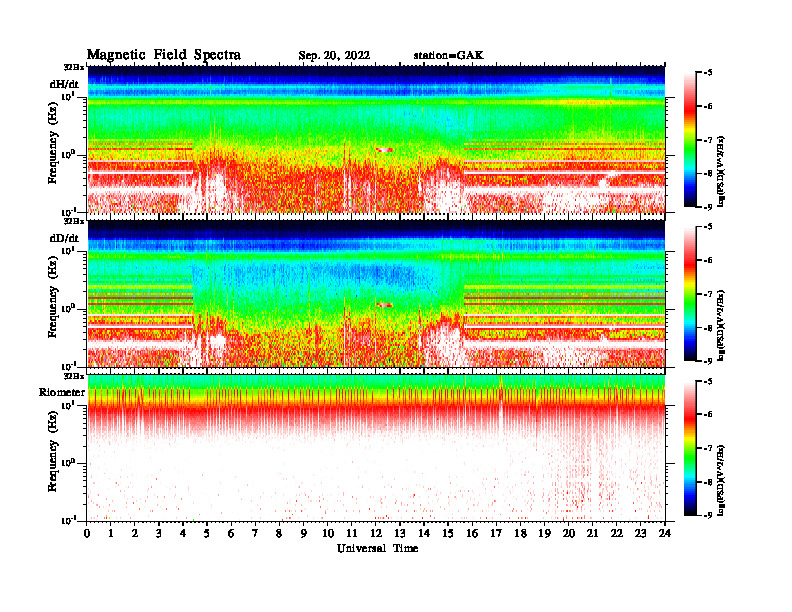
Task: Click hour 8 on the Universal Time axis
Action: click(279, 533)
